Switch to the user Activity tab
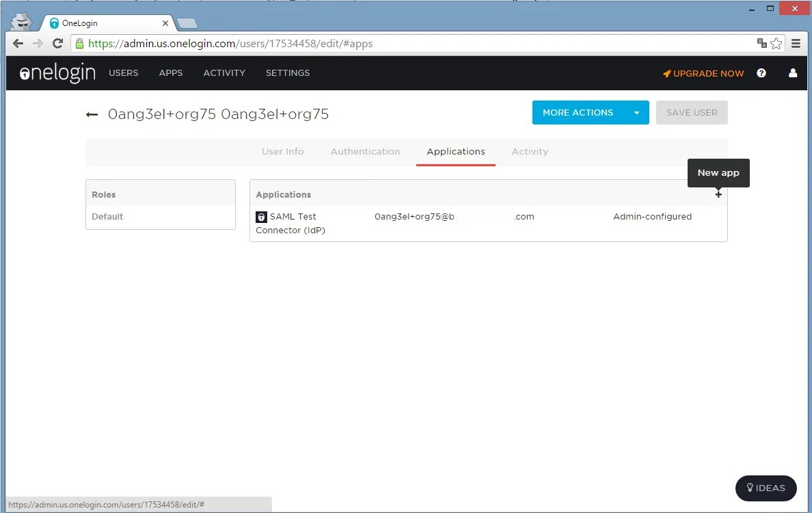 [x=530, y=151]
